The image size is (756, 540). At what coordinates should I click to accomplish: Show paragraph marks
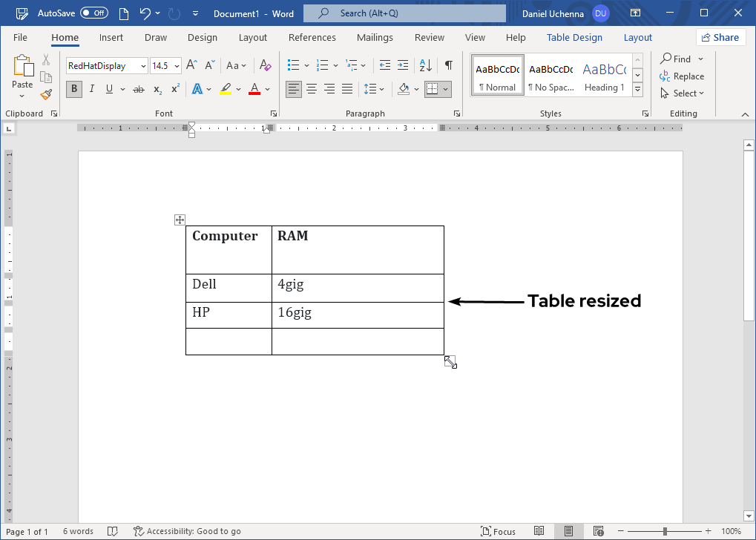tap(448, 65)
